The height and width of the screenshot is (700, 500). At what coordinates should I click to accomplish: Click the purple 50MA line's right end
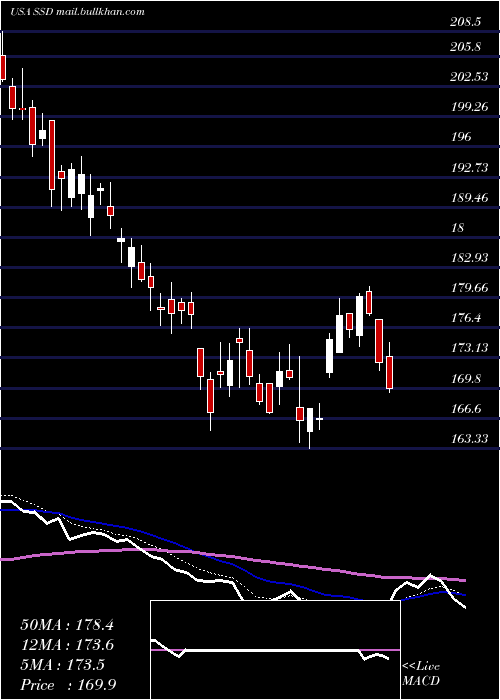(463, 580)
